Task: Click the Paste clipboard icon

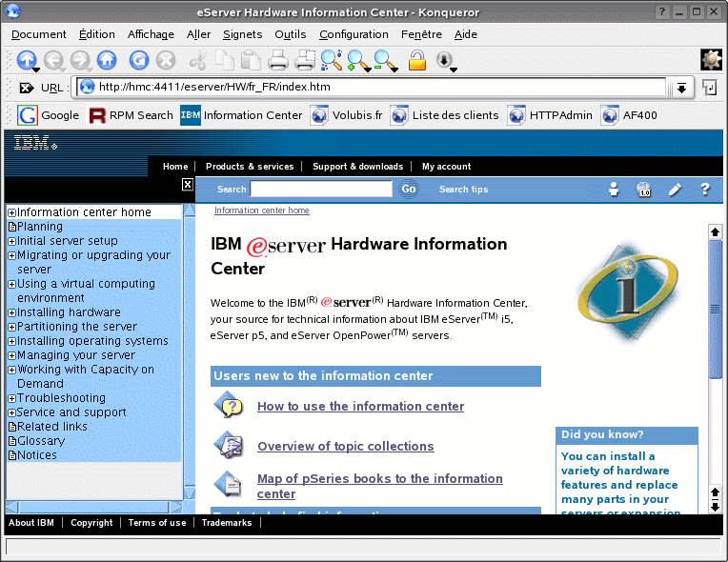Action: coord(252,60)
